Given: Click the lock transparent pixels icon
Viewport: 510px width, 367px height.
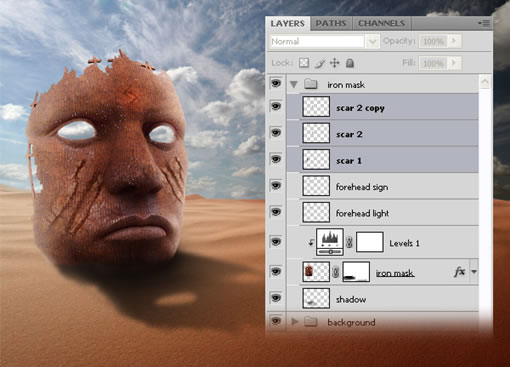Looking at the screenshot, I should point(304,63).
